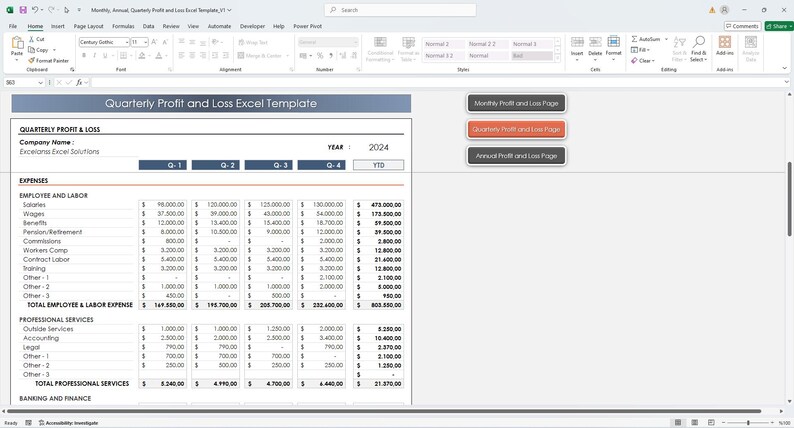Click the Insert Function fx icon
Viewport: 794px width, 428px height.
click(79, 82)
